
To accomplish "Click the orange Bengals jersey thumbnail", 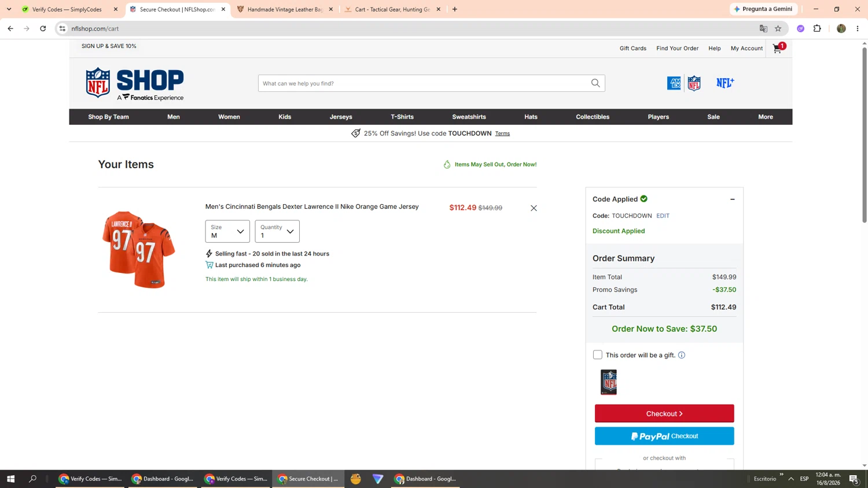I will (139, 249).
